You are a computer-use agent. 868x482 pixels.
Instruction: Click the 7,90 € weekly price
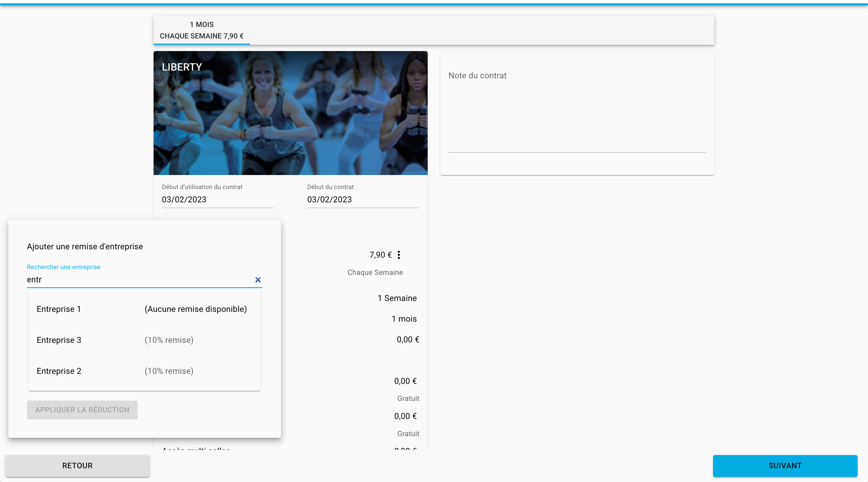tap(380, 255)
